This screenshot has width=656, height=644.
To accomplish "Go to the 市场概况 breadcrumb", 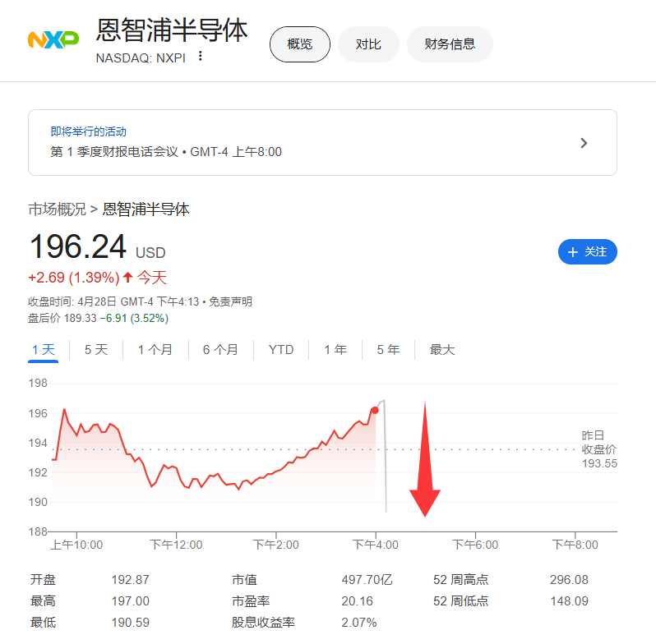I will pos(57,209).
